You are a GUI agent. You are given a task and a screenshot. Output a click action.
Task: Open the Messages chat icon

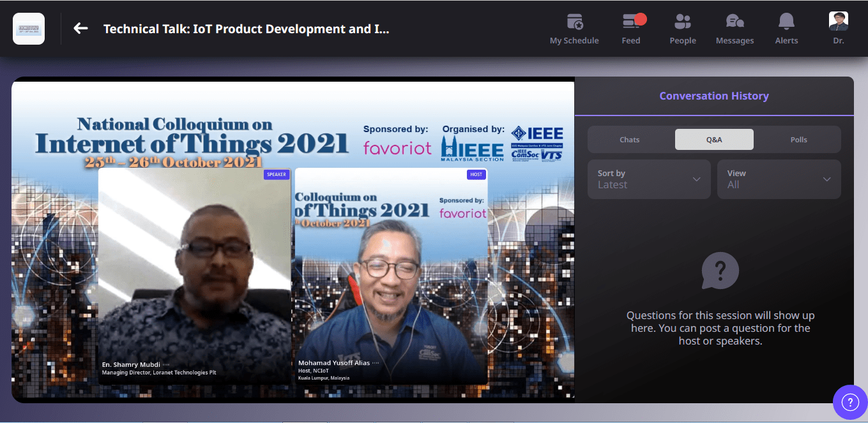[x=735, y=29]
